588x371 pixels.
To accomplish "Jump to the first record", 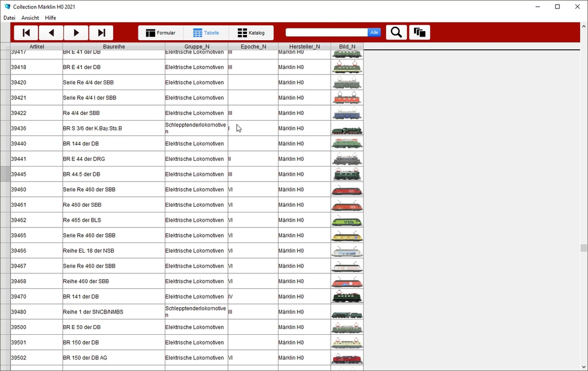I will pyautogui.click(x=26, y=33).
